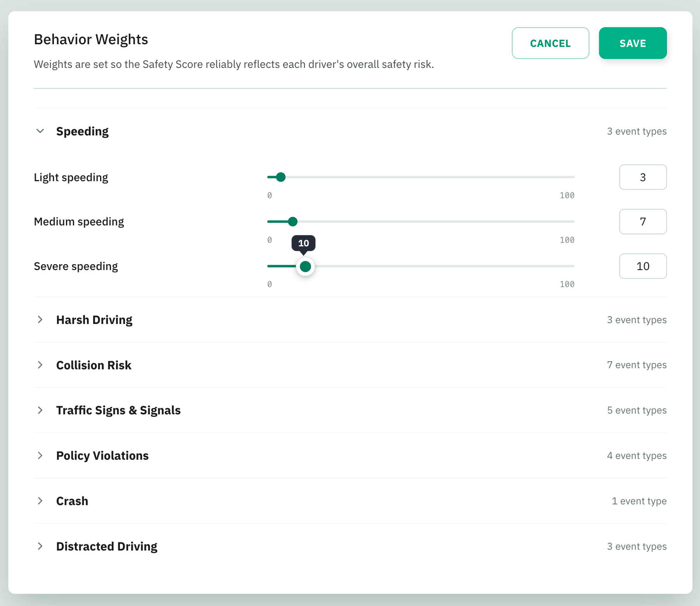The width and height of the screenshot is (700, 606).
Task: Focus the Light speeding weight input
Action: click(643, 177)
